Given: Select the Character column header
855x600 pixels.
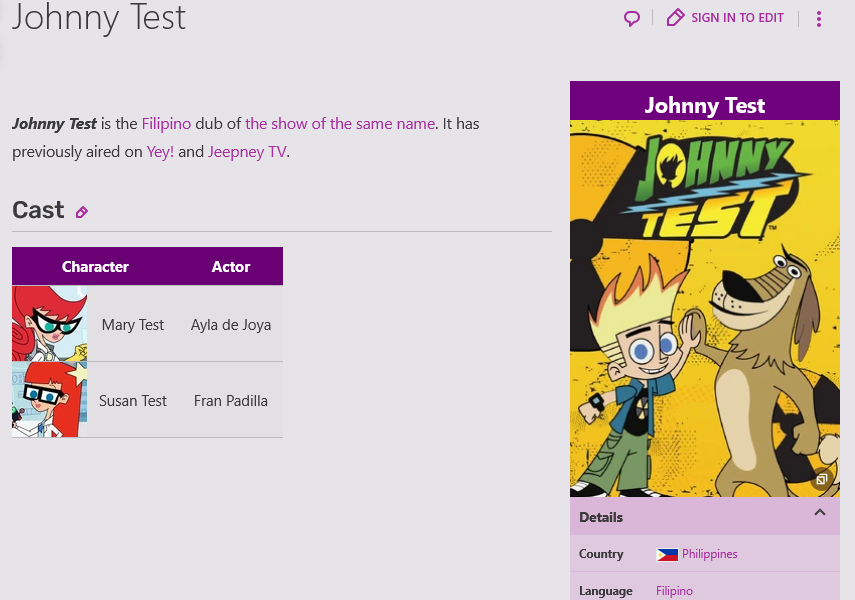Looking at the screenshot, I should (95, 266).
